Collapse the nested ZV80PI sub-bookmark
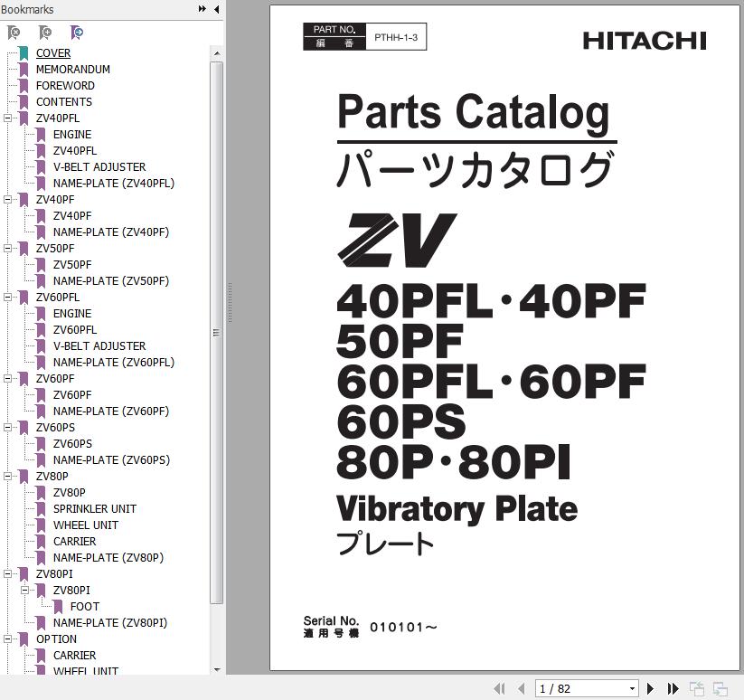This screenshot has width=744, height=700. pyautogui.click(x=24, y=590)
